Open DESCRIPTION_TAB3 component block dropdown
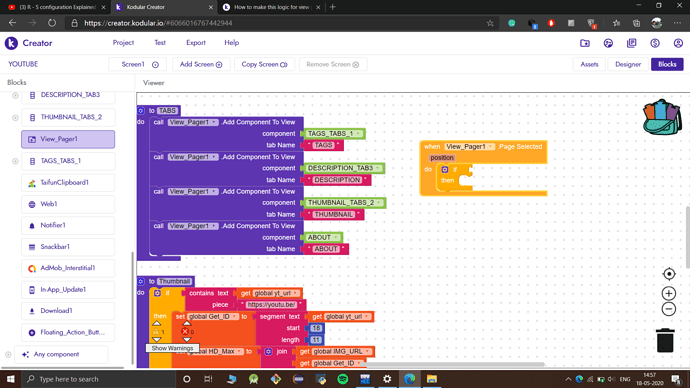 click(378, 168)
